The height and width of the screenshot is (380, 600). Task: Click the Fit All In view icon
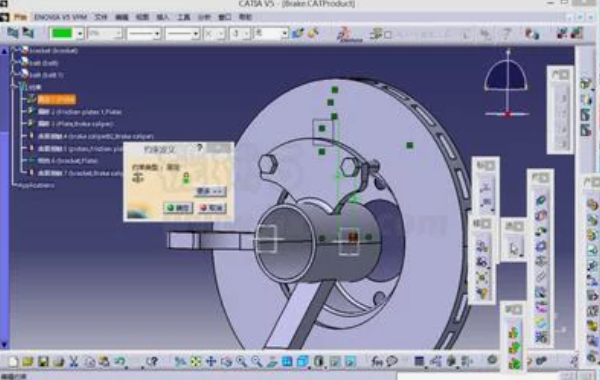(x=196, y=361)
